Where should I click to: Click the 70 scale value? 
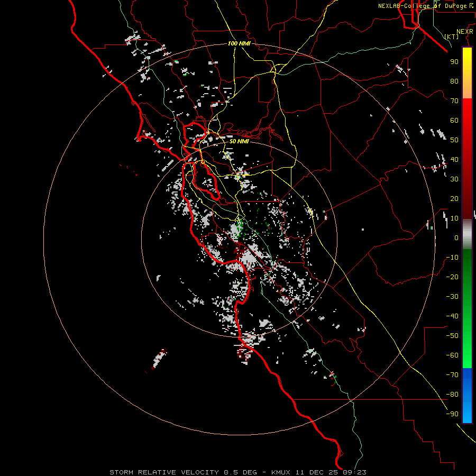click(454, 101)
